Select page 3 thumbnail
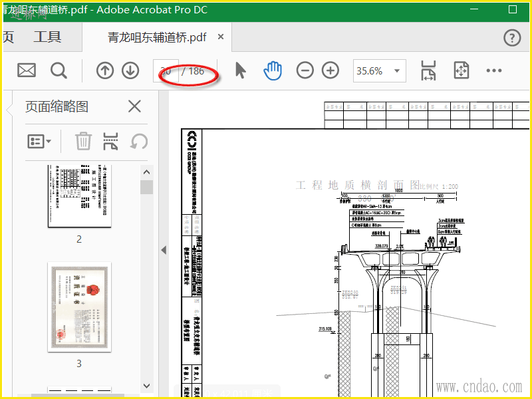Image resolution: width=532 pixels, height=399 pixels. coord(80,307)
